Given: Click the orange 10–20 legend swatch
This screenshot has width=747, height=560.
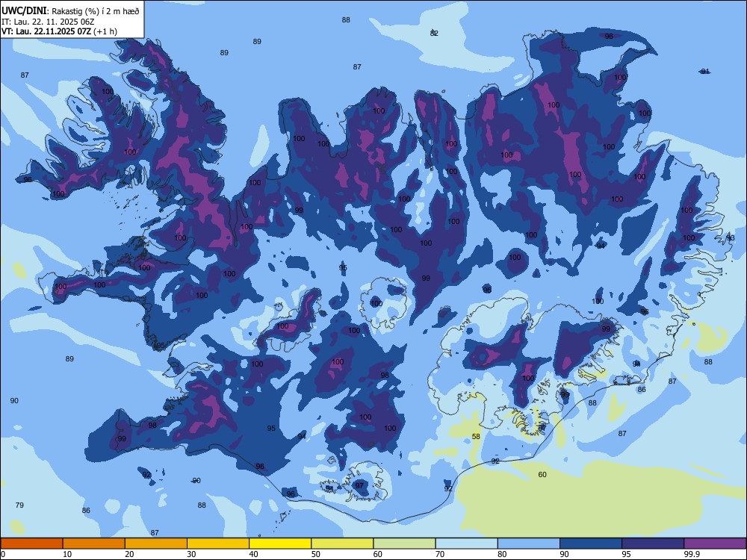Looking at the screenshot, I should coord(94,544).
